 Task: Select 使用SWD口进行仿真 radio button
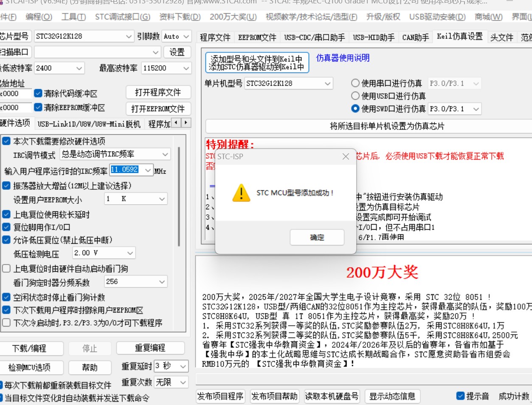pyautogui.click(x=355, y=109)
